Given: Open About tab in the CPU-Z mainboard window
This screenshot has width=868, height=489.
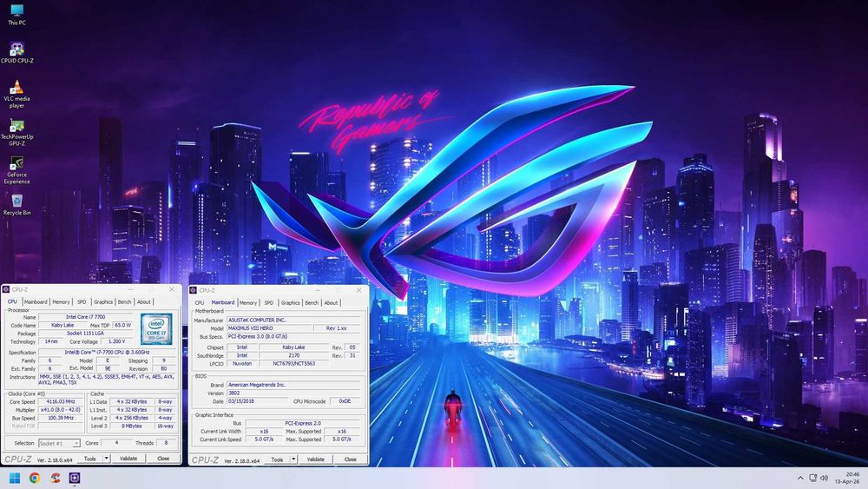Looking at the screenshot, I should (x=331, y=303).
